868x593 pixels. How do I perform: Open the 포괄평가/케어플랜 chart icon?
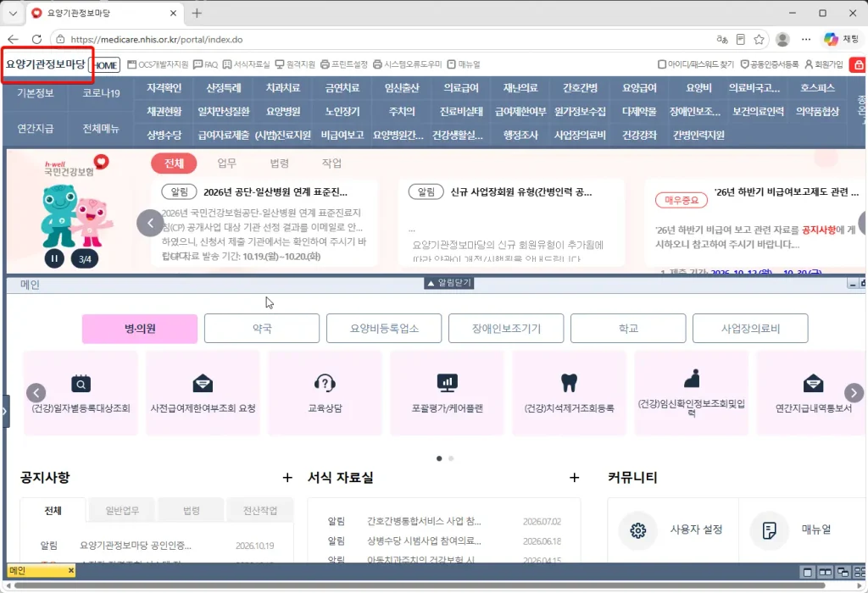[x=448, y=383]
